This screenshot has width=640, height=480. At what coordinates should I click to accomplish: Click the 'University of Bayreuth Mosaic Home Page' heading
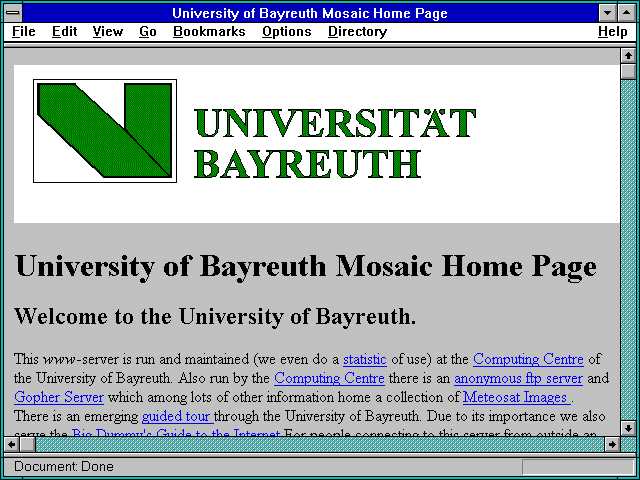click(305, 266)
